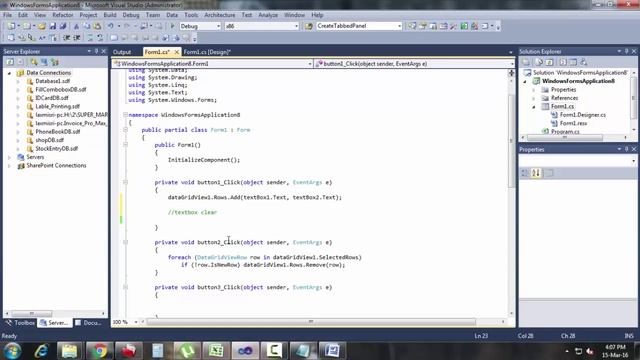This screenshot has width=640, height=360.
Task: Collapse the namespace outlining region
Action: coord(125,115)
